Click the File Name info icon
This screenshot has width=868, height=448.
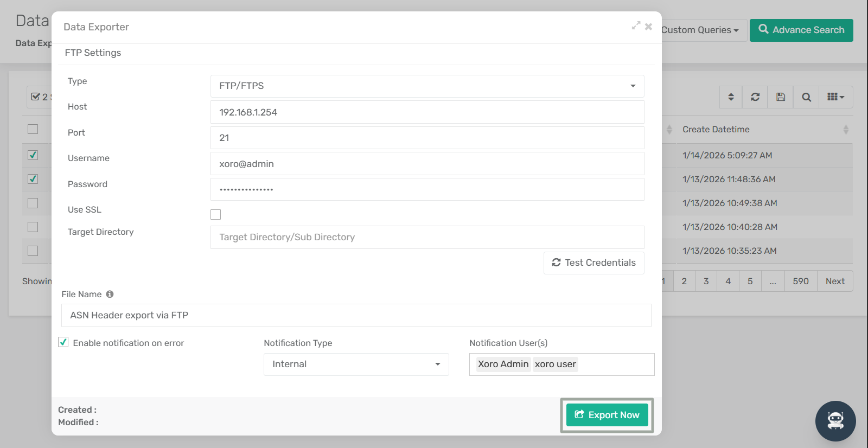coord(110,294)
